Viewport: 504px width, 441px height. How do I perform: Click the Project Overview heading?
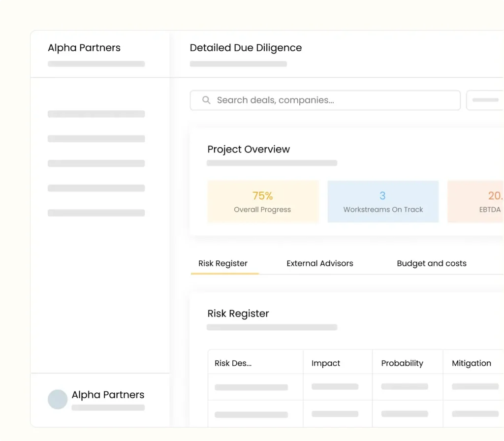click(249, 149)
